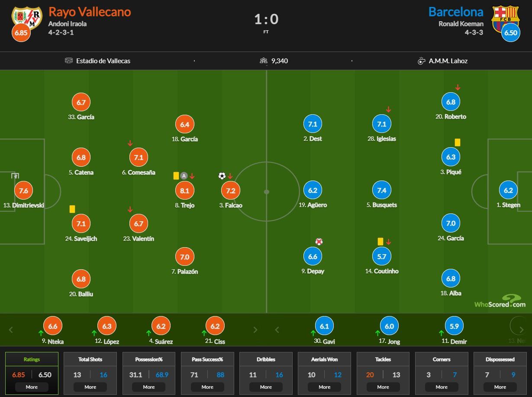Image resolution: width=532 pixels, height=397 pixels.
Task: Select the Ratings stat tab
Action: (x=32, y=359)
